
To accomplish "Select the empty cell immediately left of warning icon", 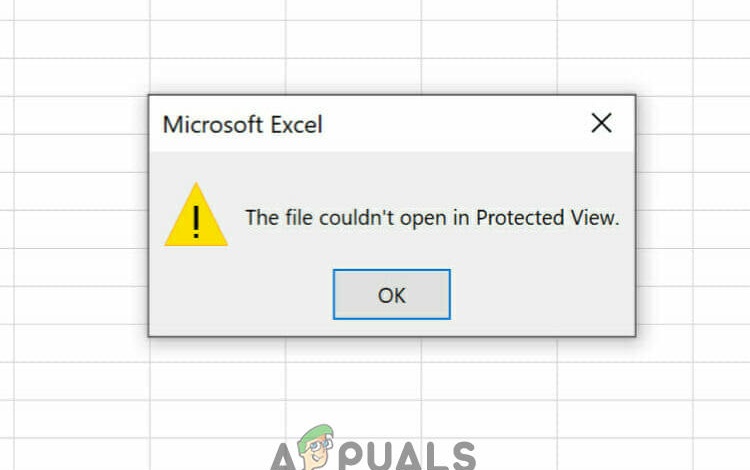I will (x=82, y=229).
